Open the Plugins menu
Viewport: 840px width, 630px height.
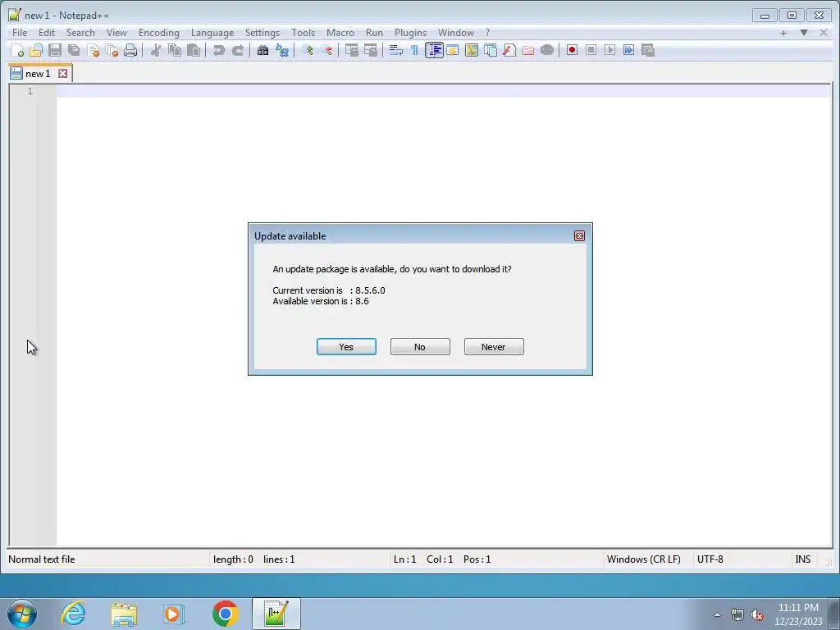410,33
